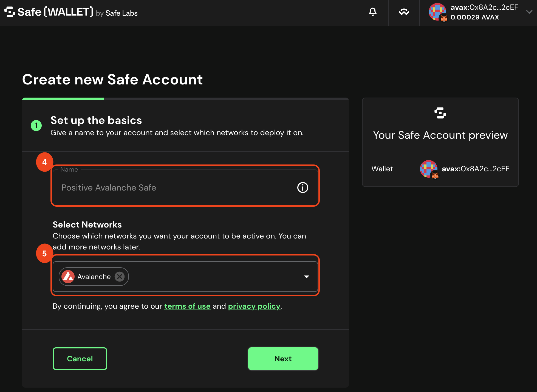Click the wallet identicon in preview panel
Viewport: 537px width, 392px height.
[429, 169]
